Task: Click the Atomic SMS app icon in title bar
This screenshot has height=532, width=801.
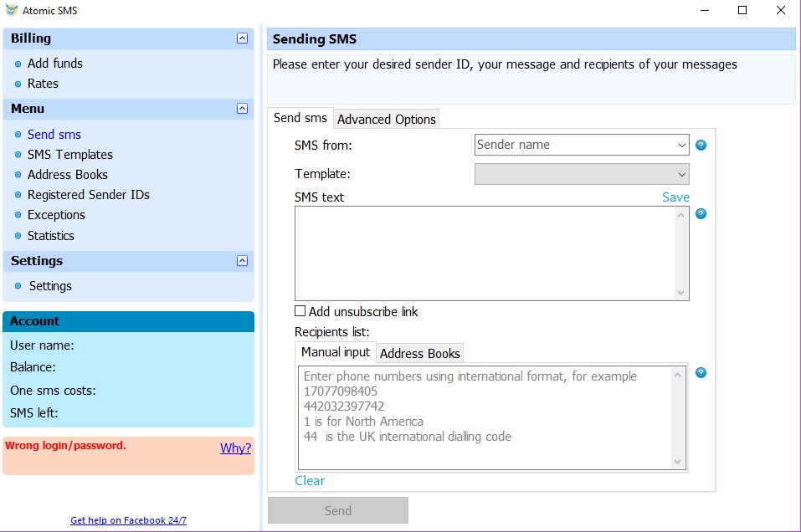Action: pos(11,10)
